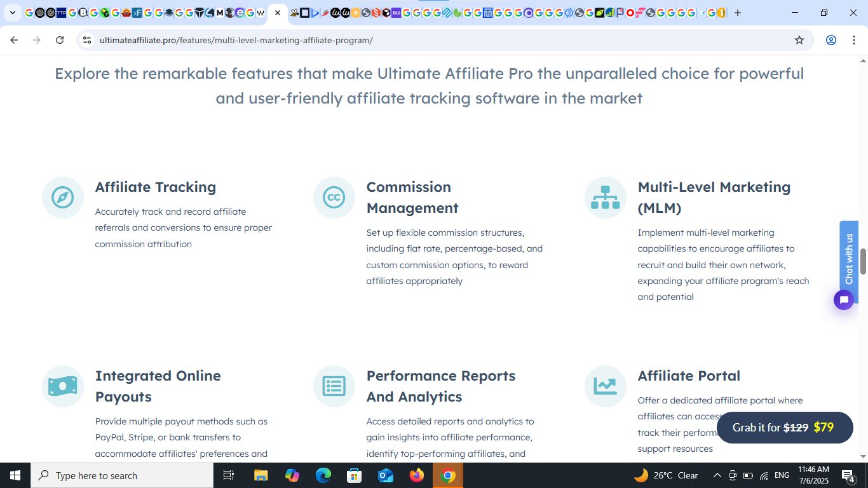The image size is (868, 488).
Task: View site information icon in address bar
Action: 87,40
